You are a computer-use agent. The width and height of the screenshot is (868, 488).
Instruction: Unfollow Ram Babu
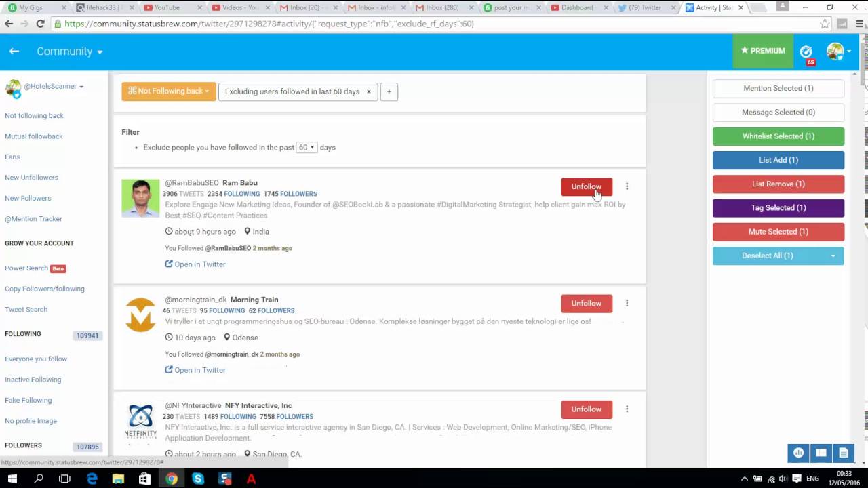coord(587,186)
